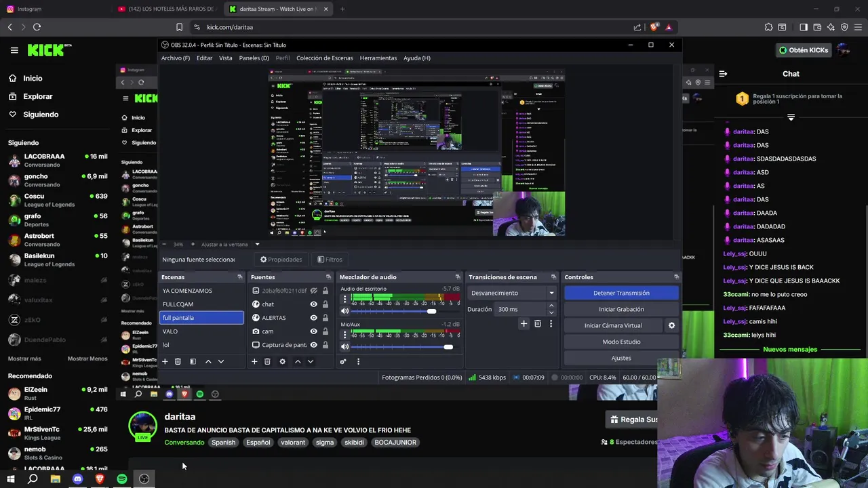Click Iniciar Cámara Virtual button

tap(613, 325)
